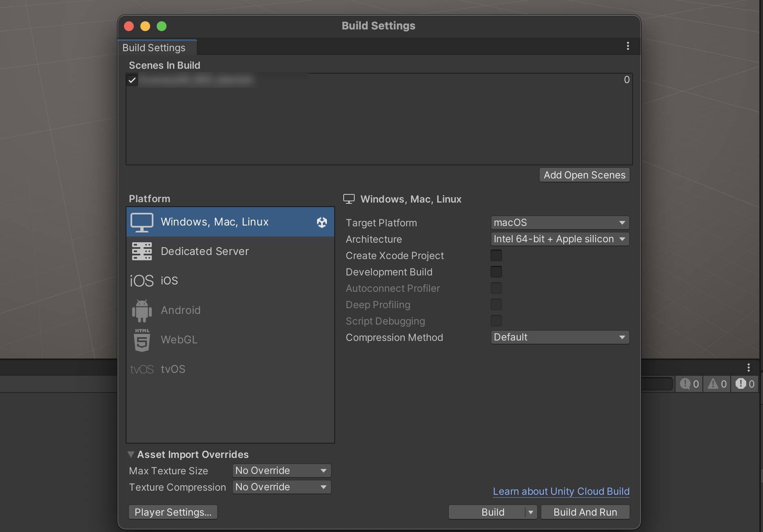Viewport: 763px width, 532px height.
Task: Open Learn about Unity Cloud Build link
Action: coord(561,491)
